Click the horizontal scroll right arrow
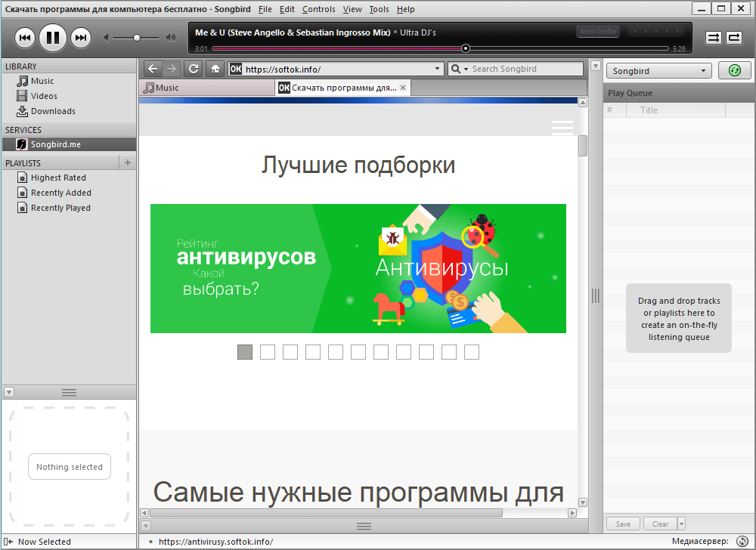This screenshot has height=550, width=756. click(x=572, y=513)
